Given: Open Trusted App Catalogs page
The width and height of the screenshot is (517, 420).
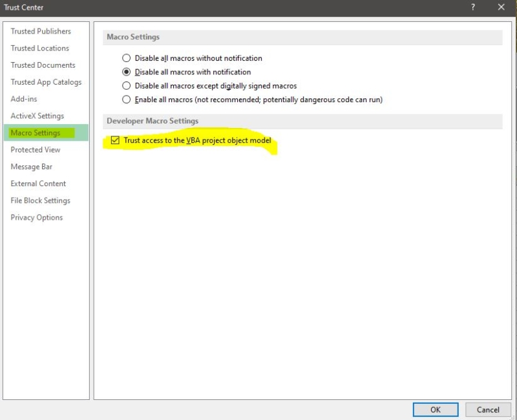Looking at the screenshot, I should coord(44,82).
